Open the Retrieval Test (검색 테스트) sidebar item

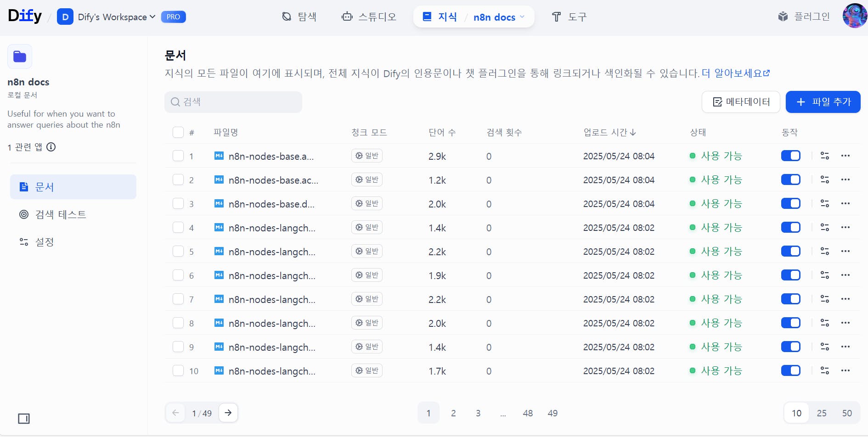60,214
